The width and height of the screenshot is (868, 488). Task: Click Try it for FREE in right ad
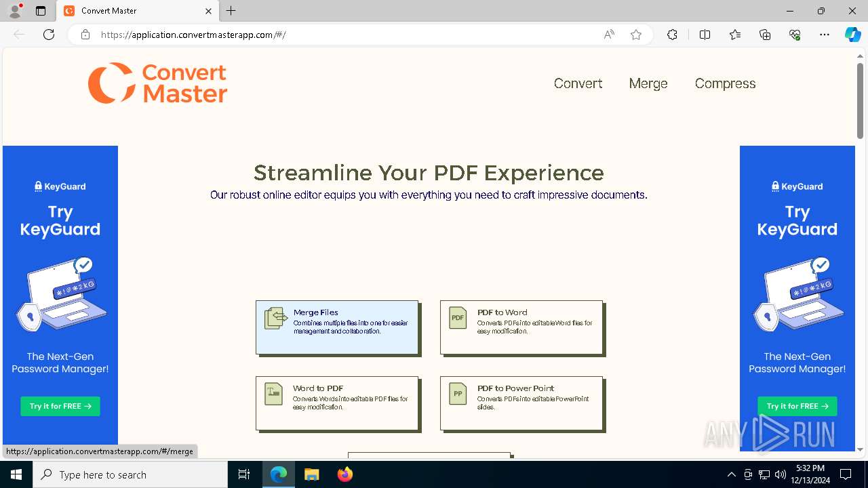[797, 406]
